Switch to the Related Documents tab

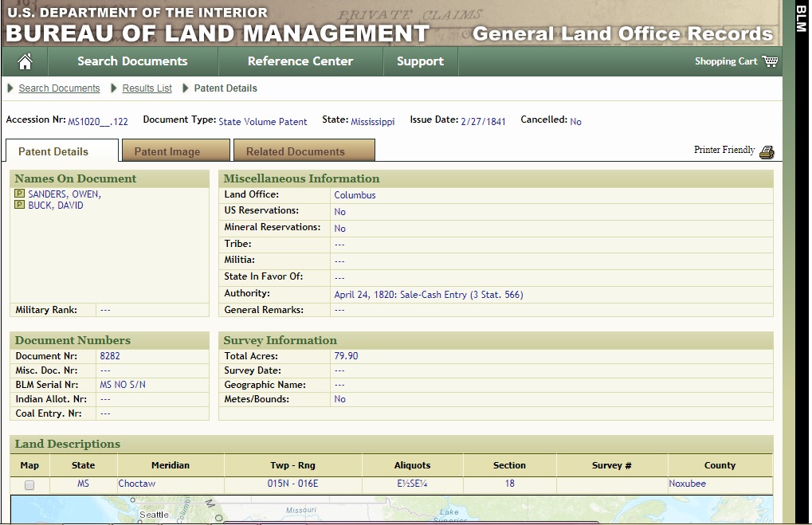coord(304,151)
